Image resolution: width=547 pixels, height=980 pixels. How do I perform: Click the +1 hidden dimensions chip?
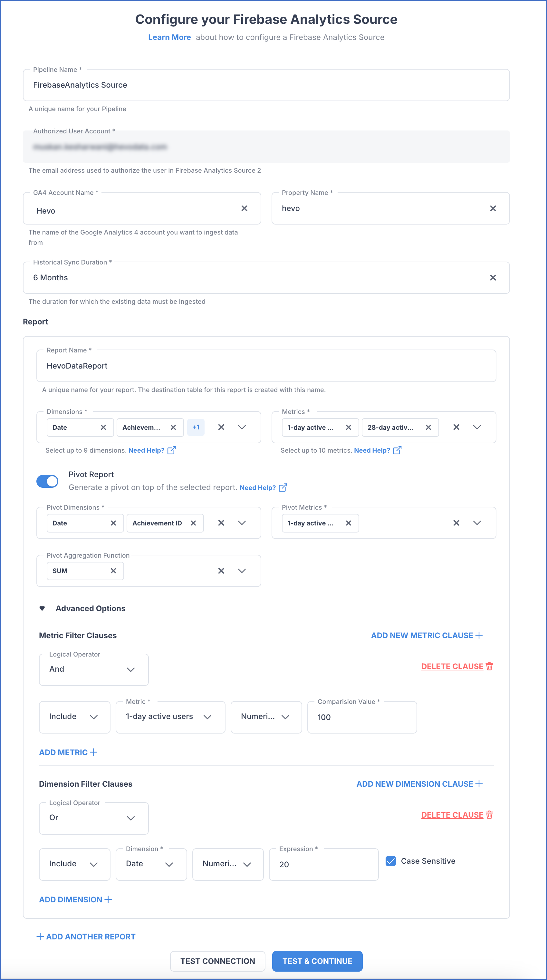pos(196,427)
